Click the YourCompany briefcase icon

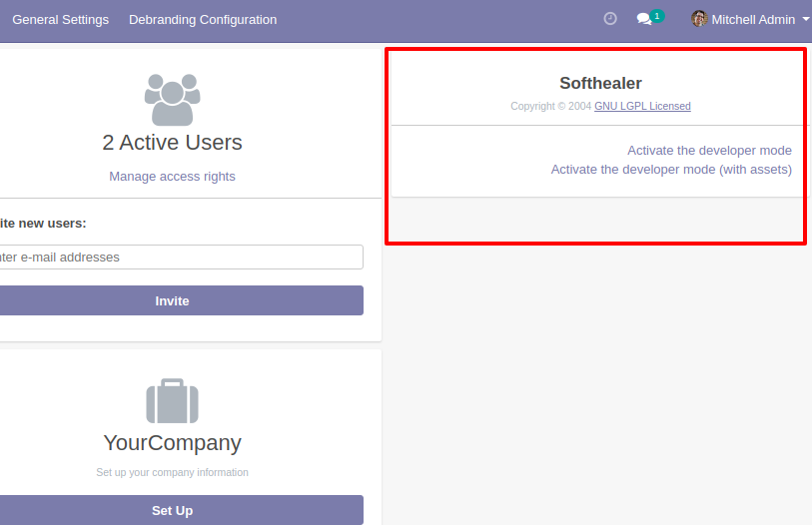click(x=173, y=401)
